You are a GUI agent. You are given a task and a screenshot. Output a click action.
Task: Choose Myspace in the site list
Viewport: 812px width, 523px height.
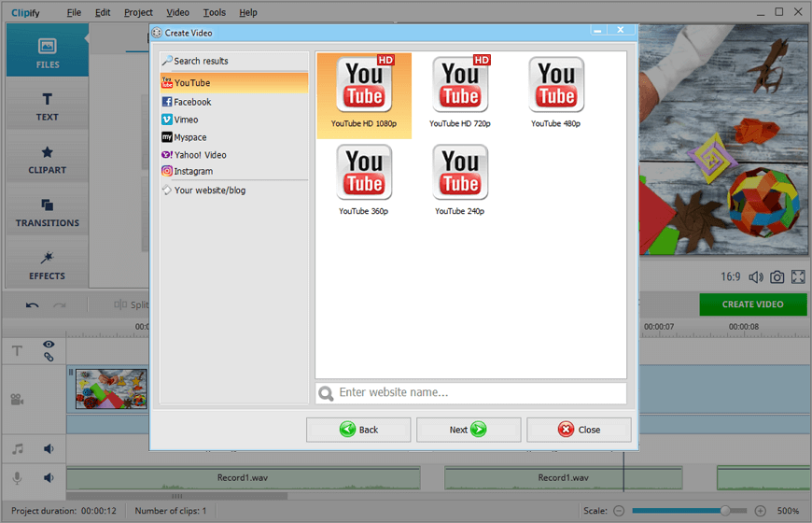tap(234, 137)
